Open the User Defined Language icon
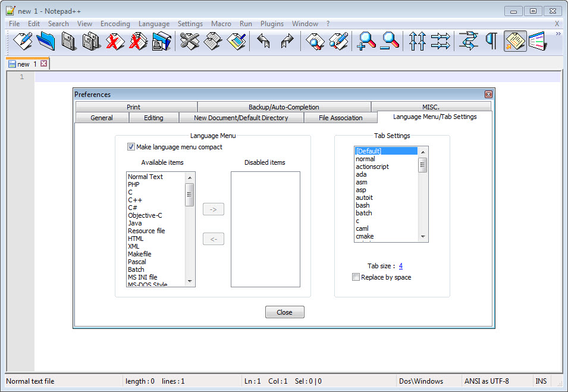 point(538,41)
